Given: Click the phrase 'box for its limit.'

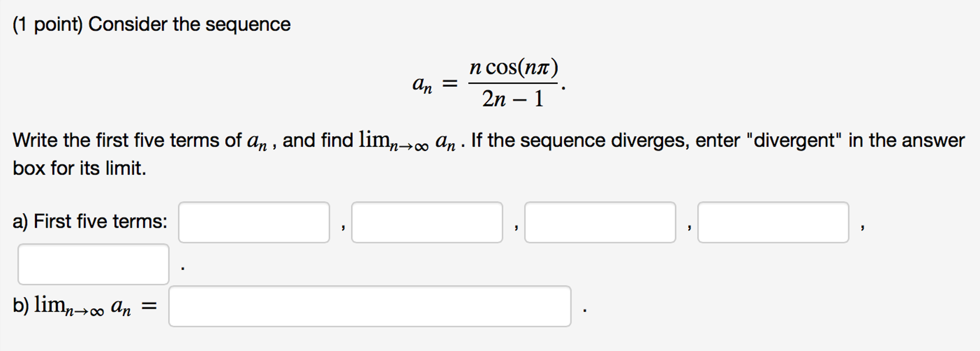Looking at the screenshot, I should pos(80,168).
